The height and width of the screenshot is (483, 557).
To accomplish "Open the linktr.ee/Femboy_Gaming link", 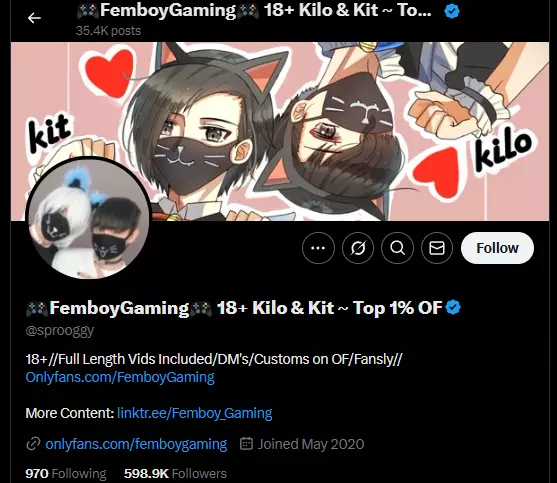I will [x=195, y=413].
